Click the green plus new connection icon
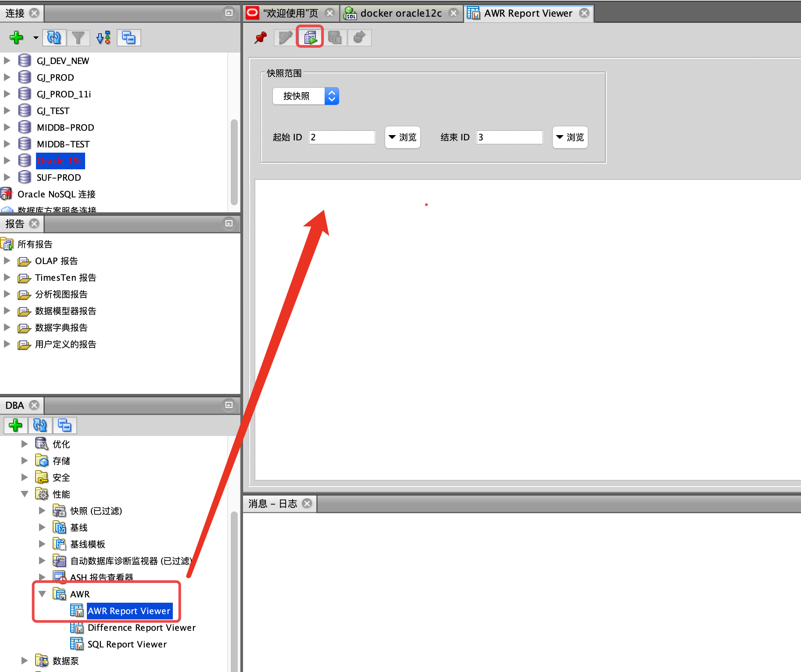This screenshot has height=672, width=801. (x=16, y=38)
